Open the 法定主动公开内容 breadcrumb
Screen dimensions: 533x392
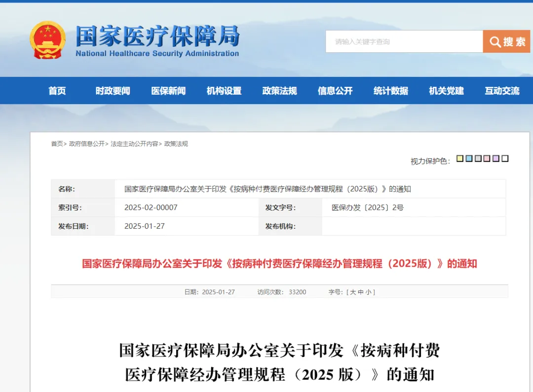point(134,143)
